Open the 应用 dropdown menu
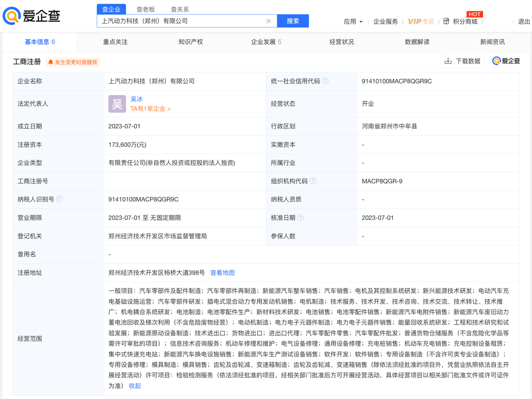Screen dimensions: 532x399 353,21
